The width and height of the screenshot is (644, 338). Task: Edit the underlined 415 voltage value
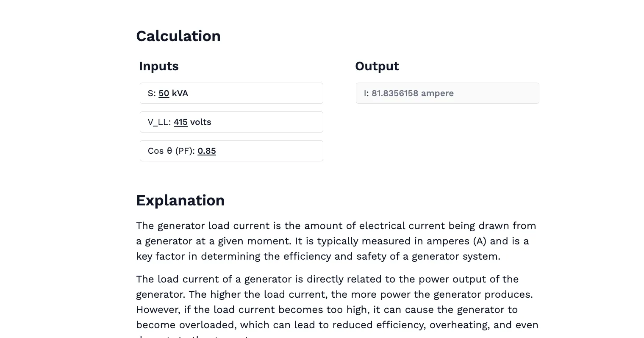(x=180, y=122)
